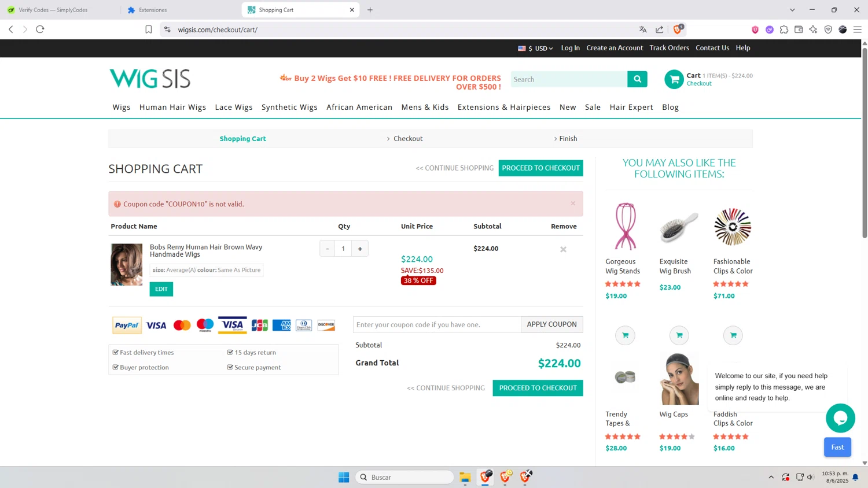Click bottom Proceed to Checkout button

click(538, 388)
